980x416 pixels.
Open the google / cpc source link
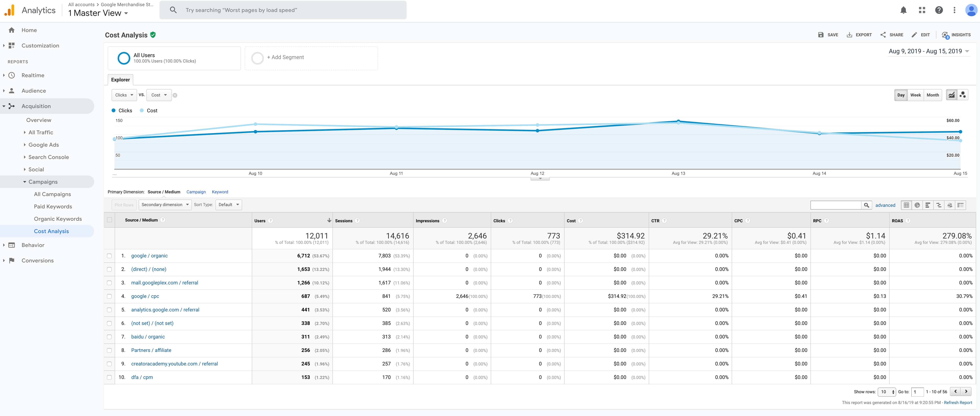[145, 296]
